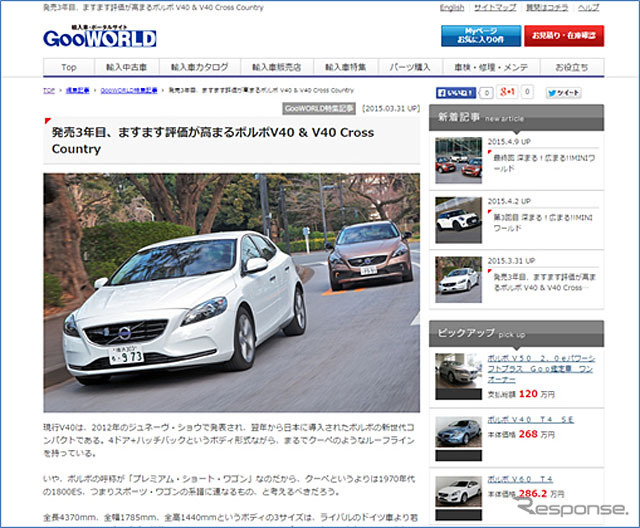Select the 輸入車販売店 navigation tab
This screenshot has height=528, width=640.
click(277, 67)
